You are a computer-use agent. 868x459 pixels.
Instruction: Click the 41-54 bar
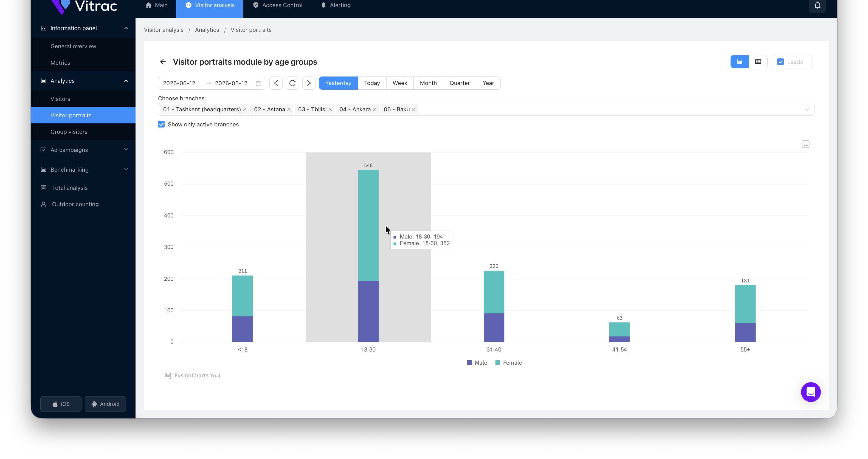[619, 332]
